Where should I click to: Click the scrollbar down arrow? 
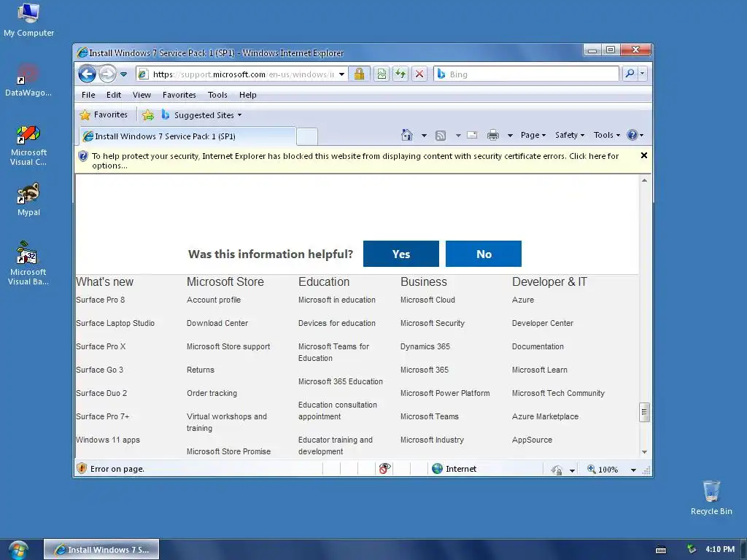644,452
